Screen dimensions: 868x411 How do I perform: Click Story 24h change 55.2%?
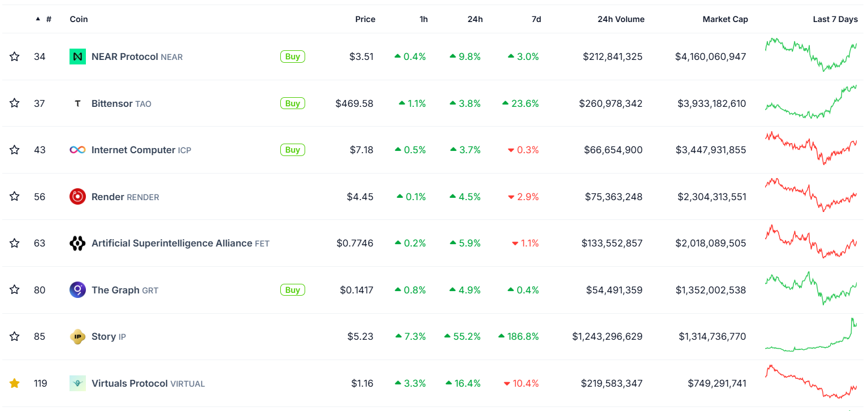(463, 336)
